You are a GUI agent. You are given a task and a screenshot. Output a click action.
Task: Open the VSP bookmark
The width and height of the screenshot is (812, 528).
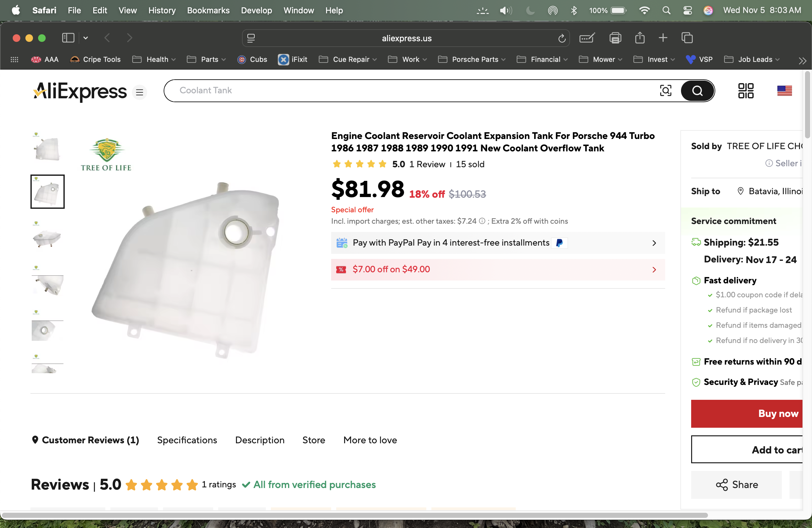[x=699, y=59]
